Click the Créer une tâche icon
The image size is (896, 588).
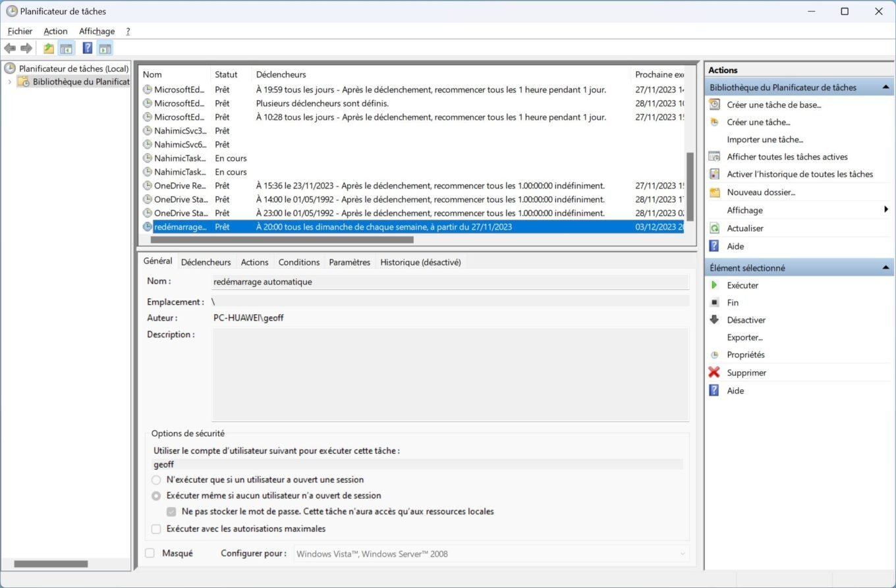coord(714,122)
